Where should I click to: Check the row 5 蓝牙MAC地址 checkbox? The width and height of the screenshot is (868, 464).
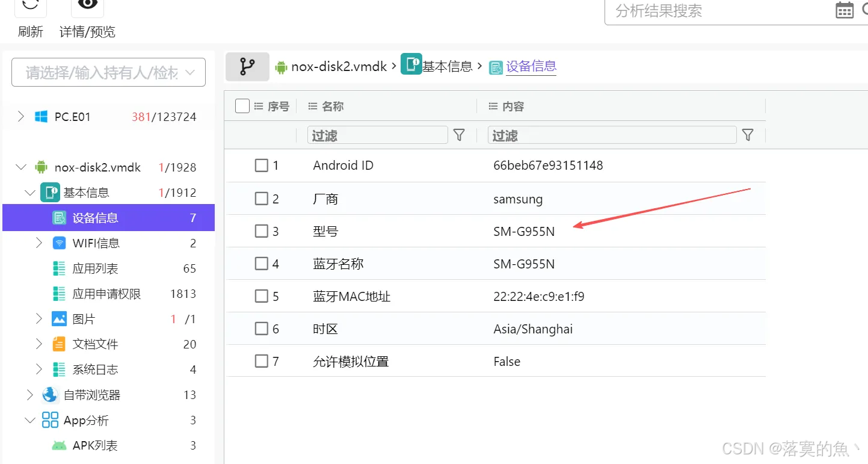pos(261,296)
